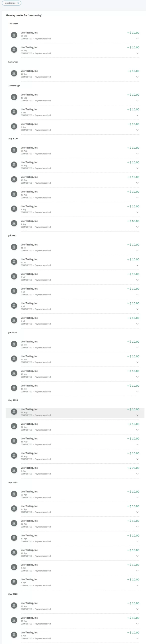Open UserTesting, Inc. payment dated 9 Sep
Screen dimensions: 146x644
75,112
